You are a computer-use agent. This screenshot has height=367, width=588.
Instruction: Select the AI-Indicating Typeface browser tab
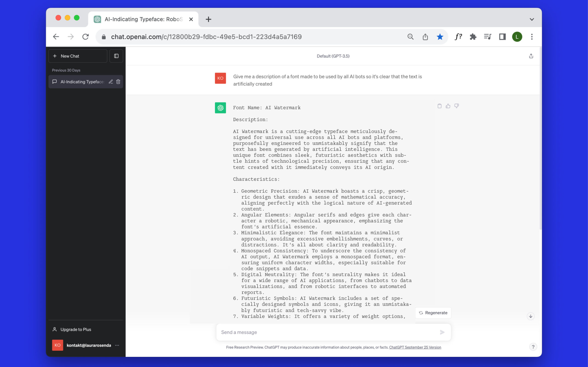point(143,19)
